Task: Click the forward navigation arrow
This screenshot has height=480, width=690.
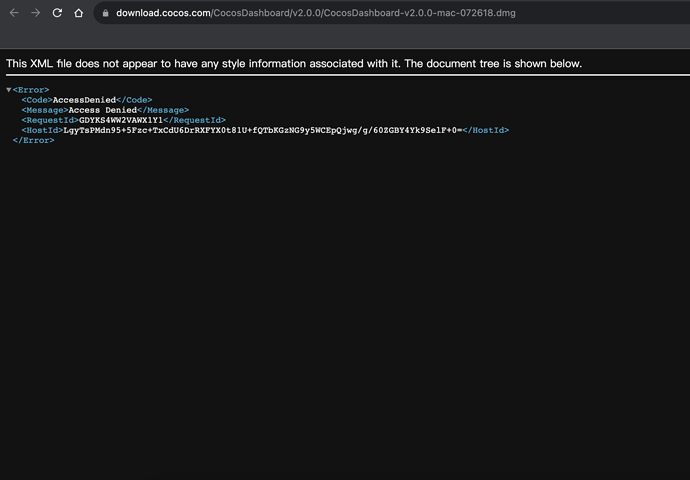Action: tap(36, 13)
